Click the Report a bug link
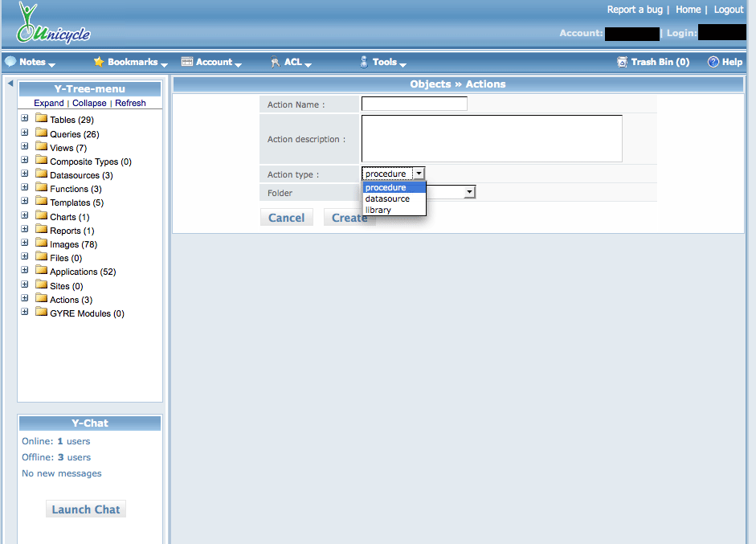Image resolution: width=756 pixels, height=544 pixels. tap(635, 10)
